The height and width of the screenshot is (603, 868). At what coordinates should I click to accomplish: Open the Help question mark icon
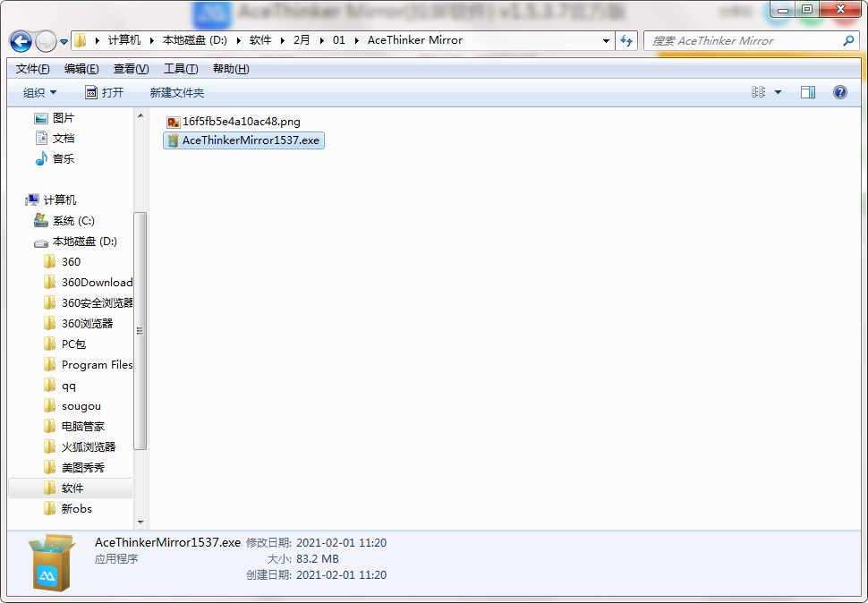point(839,92)
